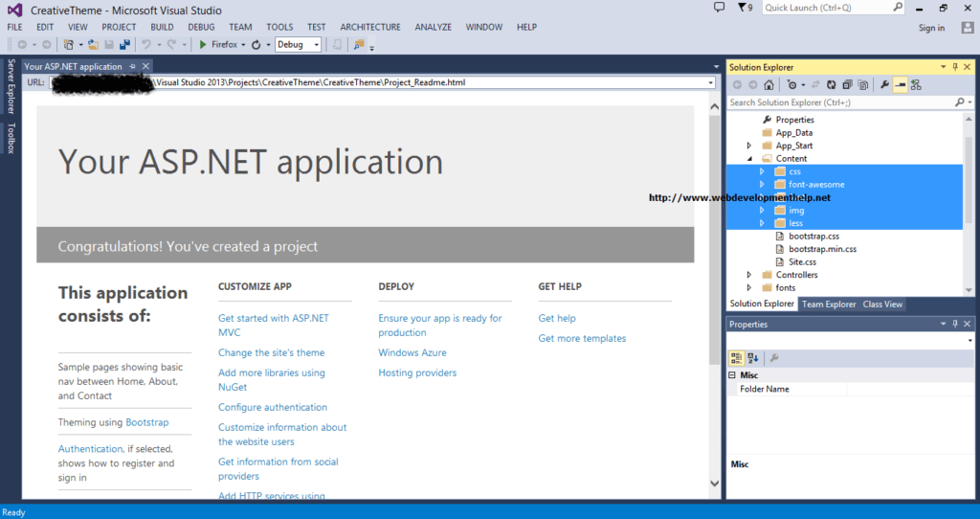Screen dimensions: 980x519
Task: Open the Toolbox side tab
Action: click(x=11, y=138)
